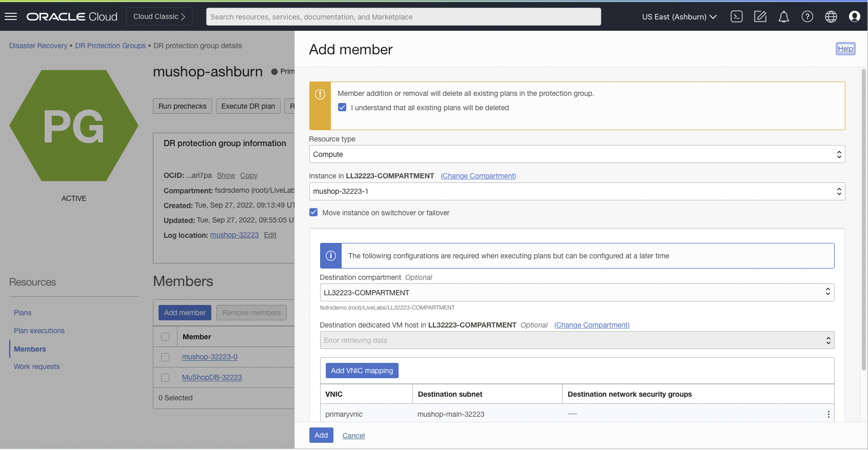Expand the Instance mushop-32223-1 dropdown
This screenshot has height=450, width=868.
tap(577, 191)
